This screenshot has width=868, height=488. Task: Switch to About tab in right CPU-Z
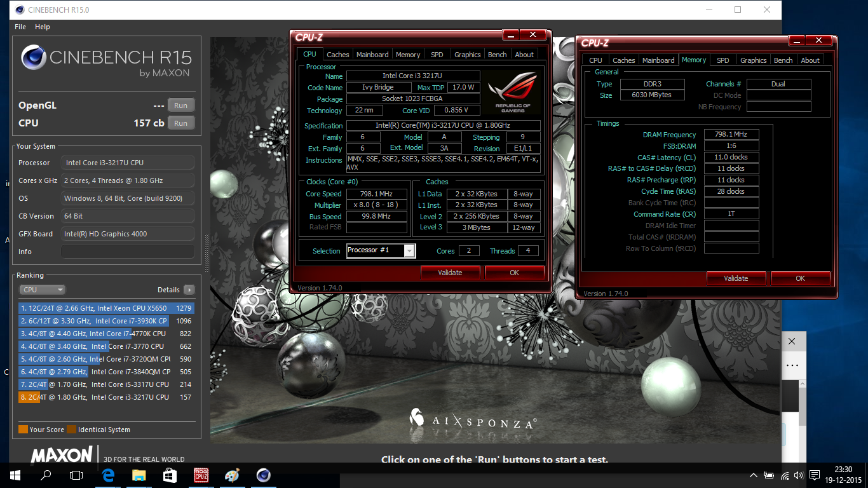point(810,60)
